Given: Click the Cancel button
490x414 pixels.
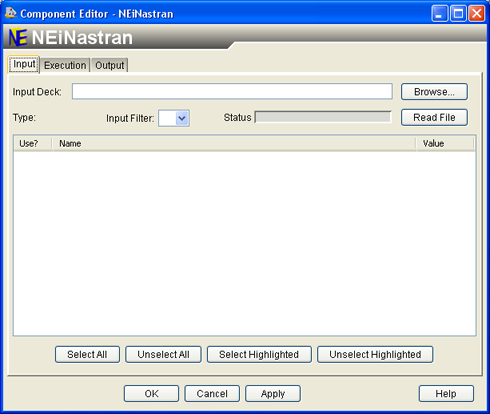Looking at the screenshot, I should [212, 394].
